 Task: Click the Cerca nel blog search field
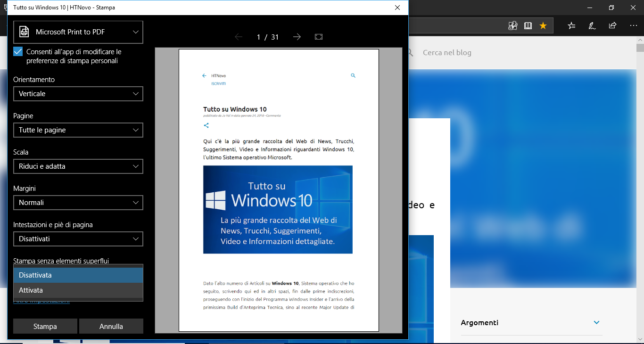(447, 53)
